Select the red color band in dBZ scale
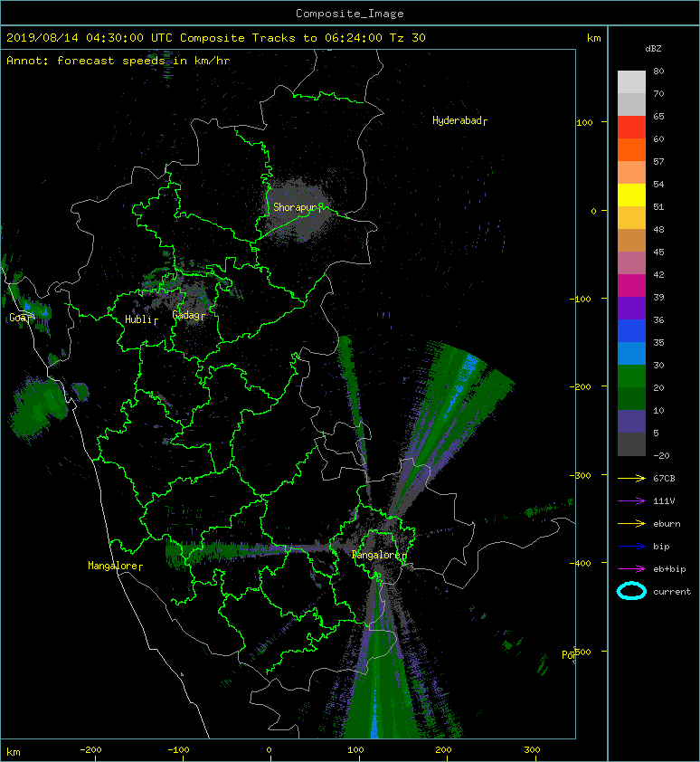The width and height of the screenshot is (700, 762). pyautogui.click(x=631, y=127)
